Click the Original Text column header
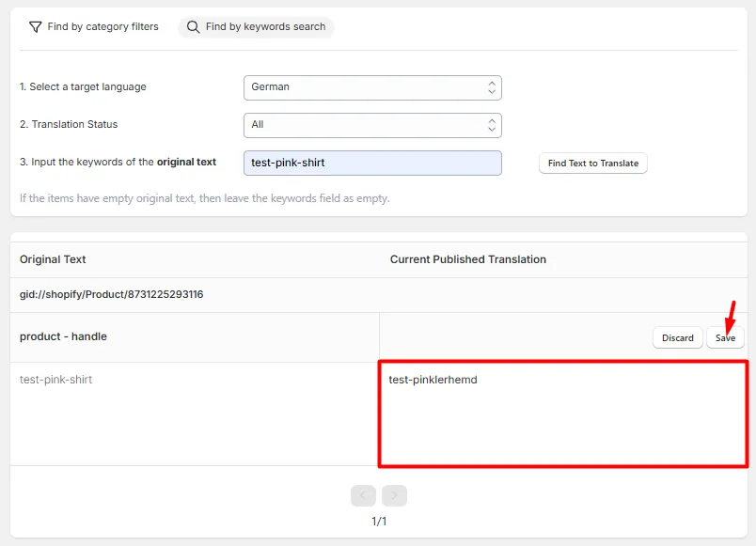Screen dimensions: 756x546 click(x=53, y=259)
